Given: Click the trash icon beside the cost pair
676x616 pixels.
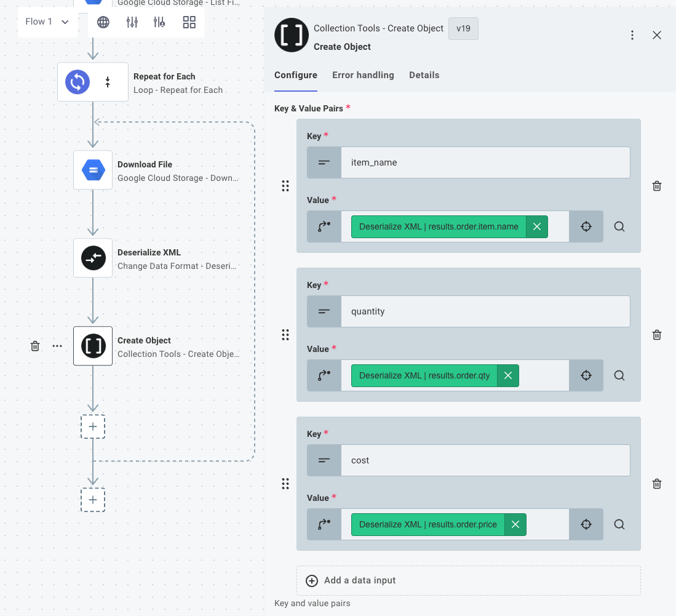Looking at the screenshot, I should pyautogui.click(x=657, y=484).
